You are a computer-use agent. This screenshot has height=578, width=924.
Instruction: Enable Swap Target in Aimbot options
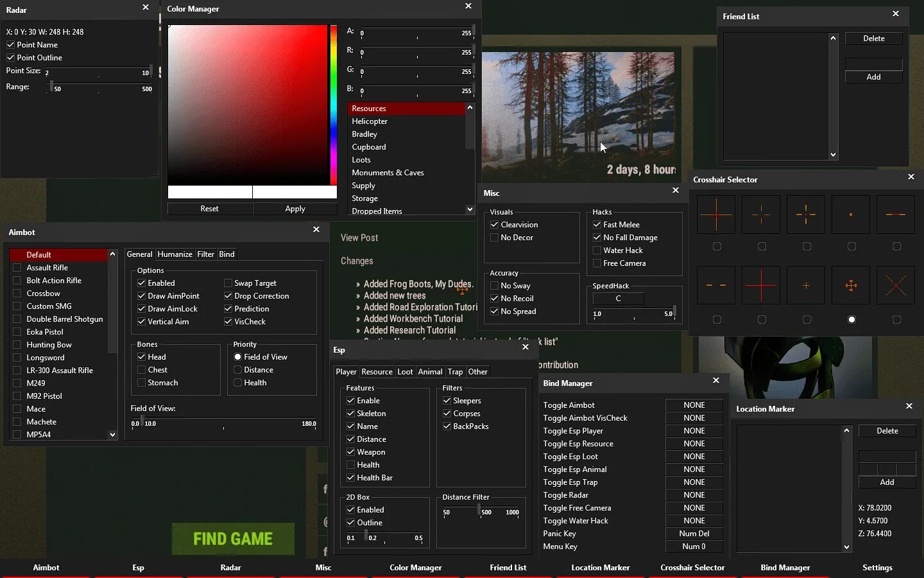pyautogui.click(x=228, y=283)
